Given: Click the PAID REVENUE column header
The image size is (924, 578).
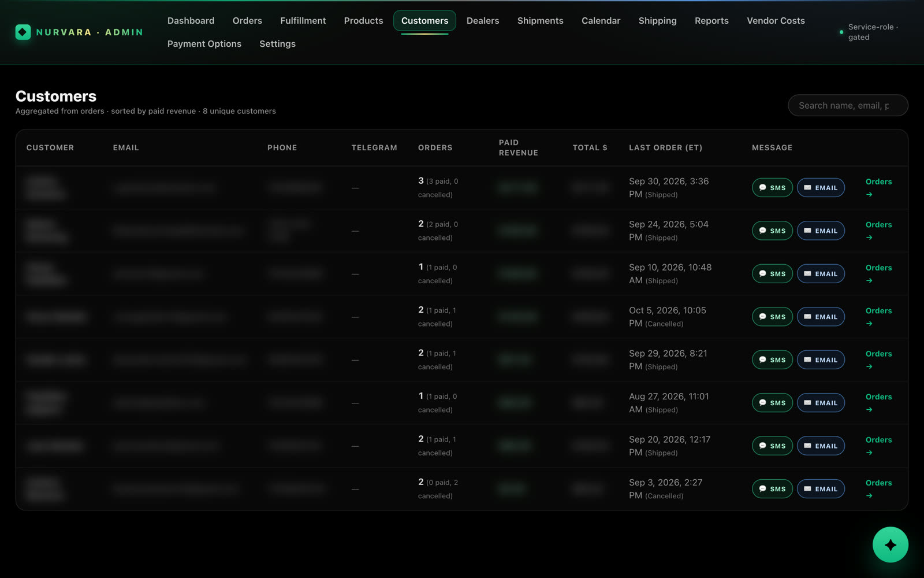Looking at the screenshot, I should pos(519,147).
